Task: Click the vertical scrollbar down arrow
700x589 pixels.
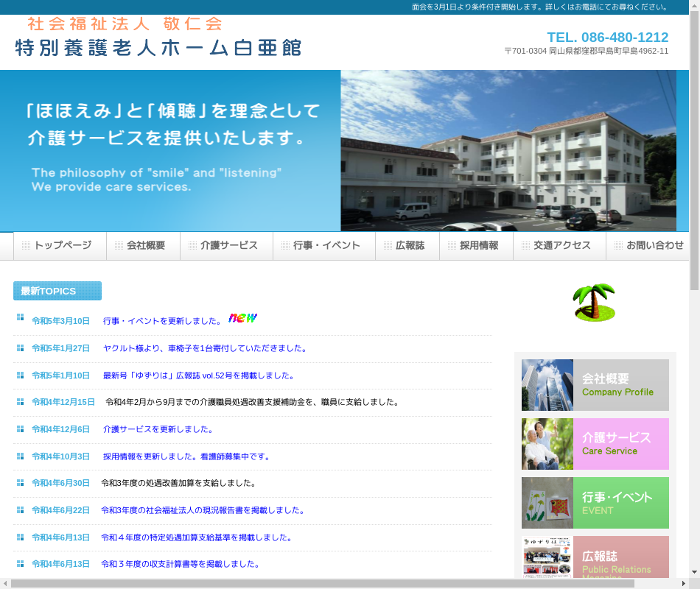Action: click(x=694, y=572)
